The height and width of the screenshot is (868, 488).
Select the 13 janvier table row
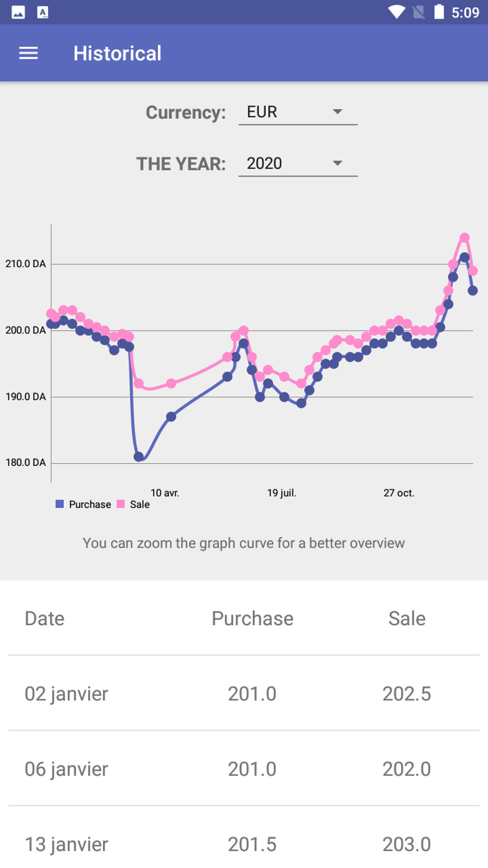coord(244,844)
